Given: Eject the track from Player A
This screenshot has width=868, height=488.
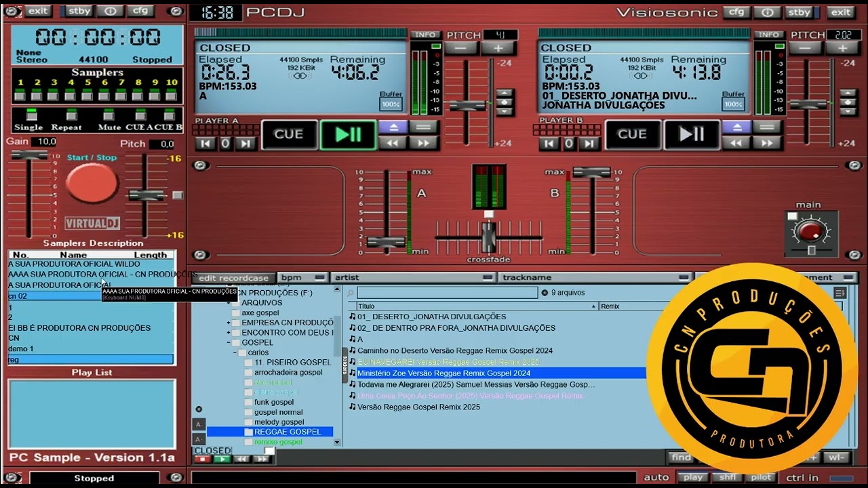Looking at the screenshot, I should [x=393, y=127].
